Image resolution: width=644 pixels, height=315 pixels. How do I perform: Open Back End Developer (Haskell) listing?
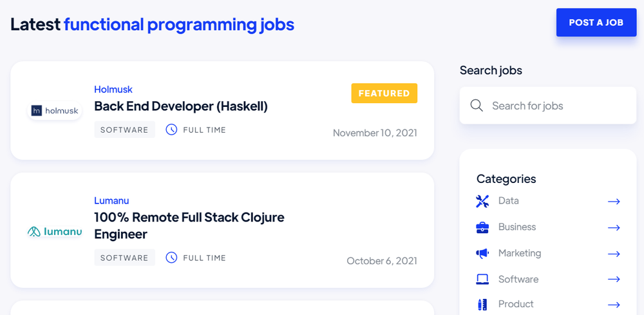point(181,106)
